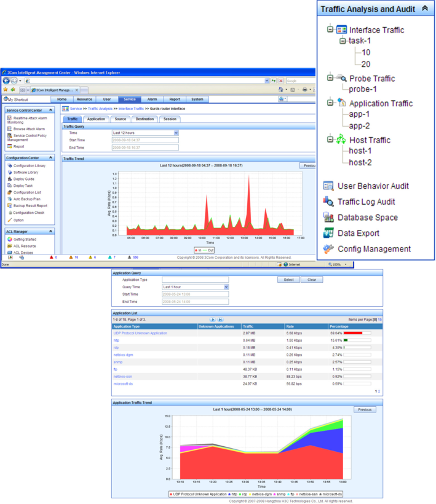The width and height of the screenshot is (436, 504).
Task: Click Service Control Policy Management icon
Action: click(10, 135)
